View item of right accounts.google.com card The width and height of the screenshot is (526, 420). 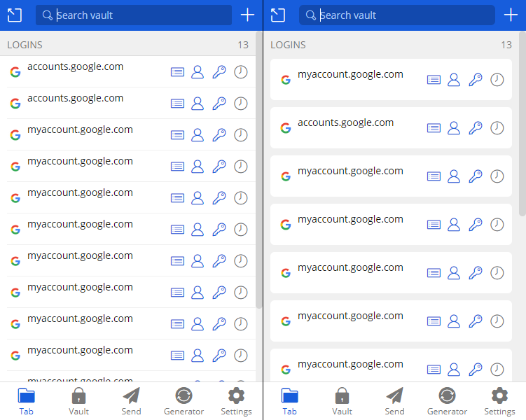point(434,128)
